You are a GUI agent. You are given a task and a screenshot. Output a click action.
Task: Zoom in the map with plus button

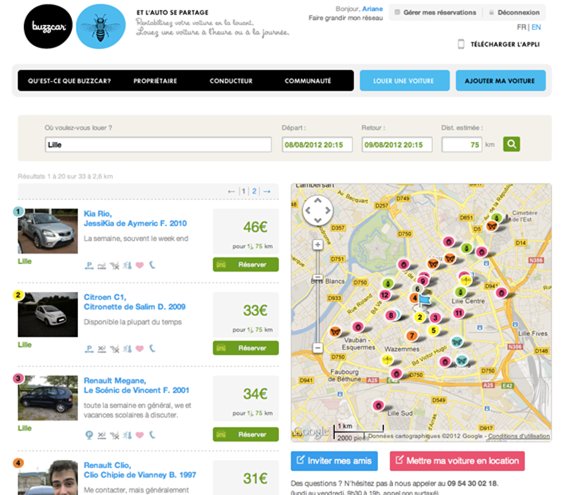(318, 245)
